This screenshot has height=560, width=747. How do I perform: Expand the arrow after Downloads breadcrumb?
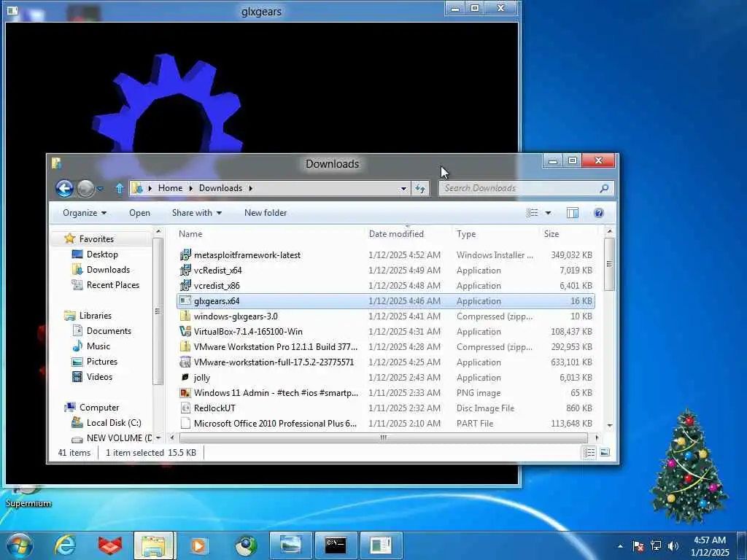point(251,188)
